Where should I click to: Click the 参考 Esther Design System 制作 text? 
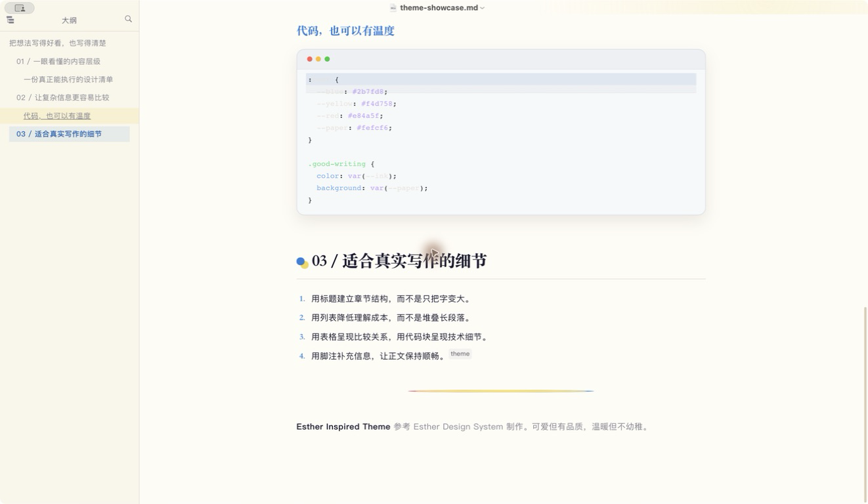(x=460, y=427)
